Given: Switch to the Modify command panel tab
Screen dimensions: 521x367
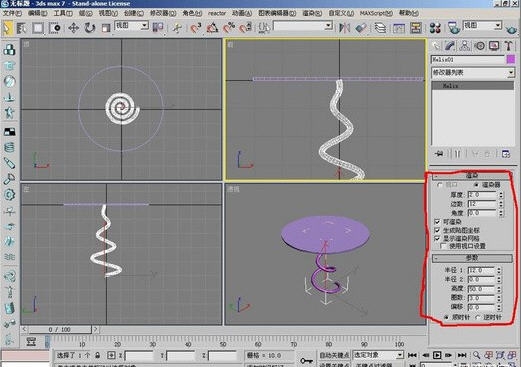Looking at the screenshot, I should click(450, 46).
